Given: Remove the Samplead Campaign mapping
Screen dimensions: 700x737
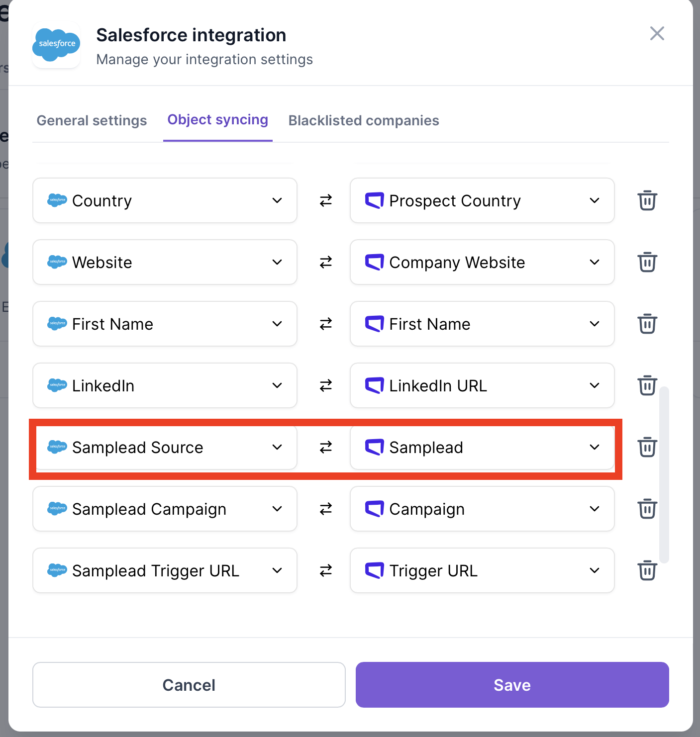Looking at the screenshot, I should [647, 509].
